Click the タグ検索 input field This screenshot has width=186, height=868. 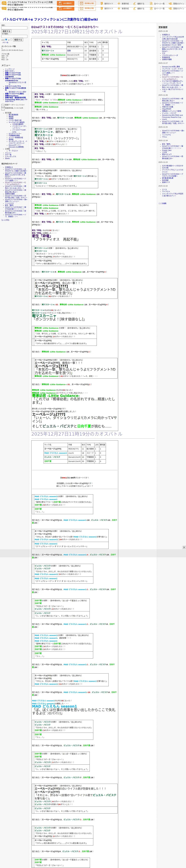14,36
